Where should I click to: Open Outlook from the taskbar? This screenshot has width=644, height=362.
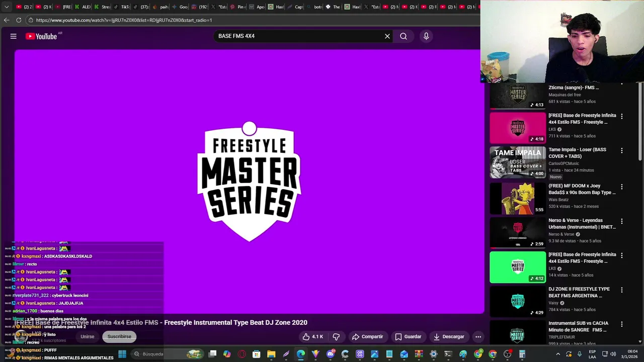point(404,354)
